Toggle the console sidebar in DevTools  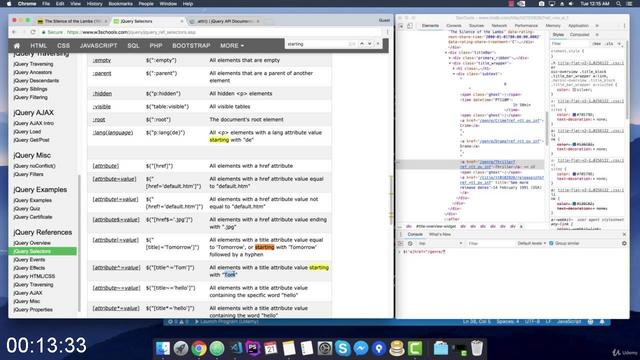[x=401, y=243]
